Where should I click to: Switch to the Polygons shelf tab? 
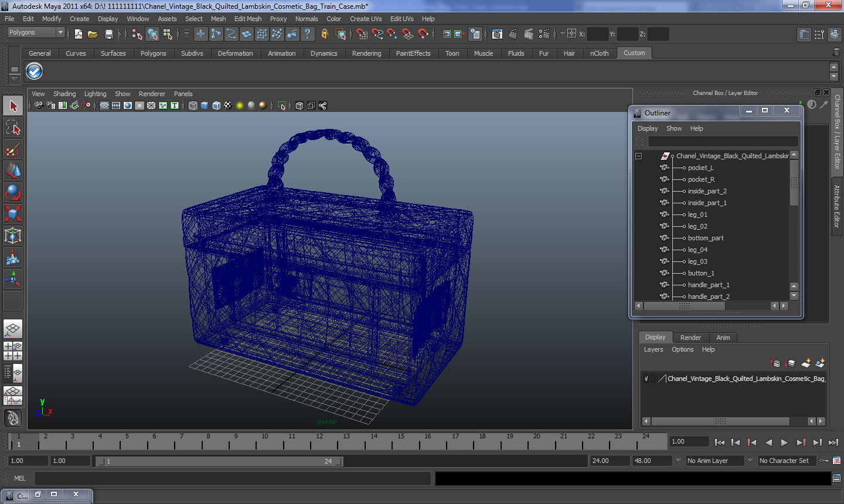(153, 53)
